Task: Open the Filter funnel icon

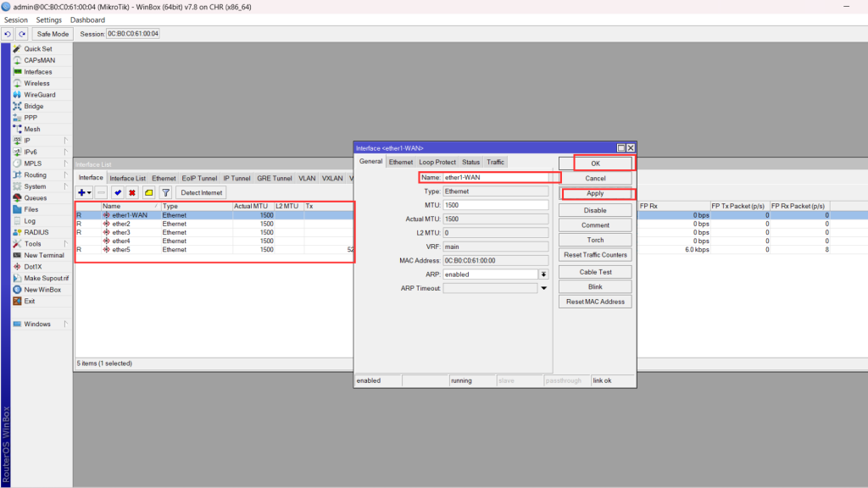Action: click(165, 193)
